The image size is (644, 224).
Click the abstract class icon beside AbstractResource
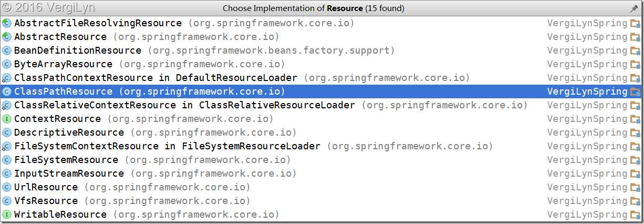[7, 37]
